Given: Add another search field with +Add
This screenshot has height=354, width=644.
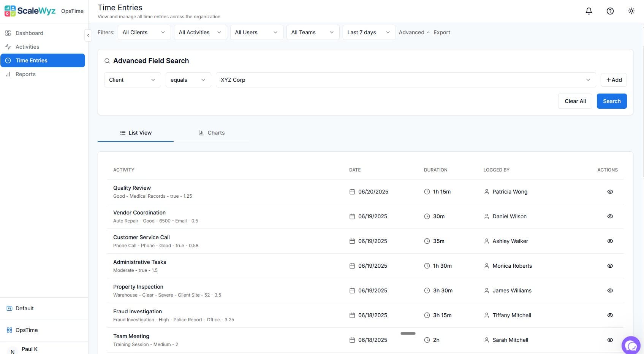Looking at the screenshot, I should click(x=614, y=80).
